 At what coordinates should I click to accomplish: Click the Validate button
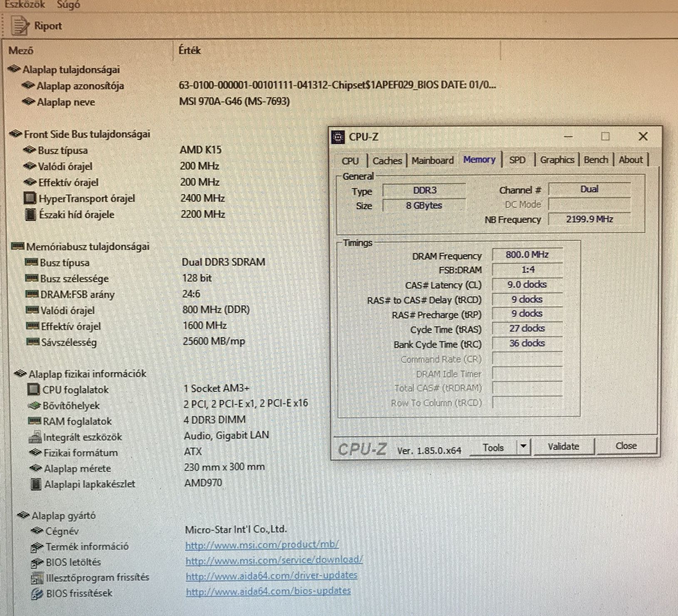(x=564, y=446)
